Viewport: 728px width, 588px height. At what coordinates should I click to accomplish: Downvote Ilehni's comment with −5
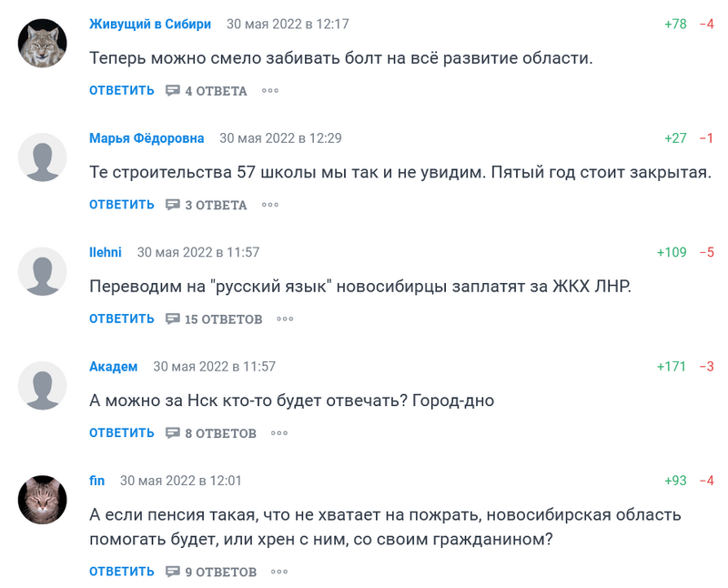pyautogui.click(x=706, y=252)
